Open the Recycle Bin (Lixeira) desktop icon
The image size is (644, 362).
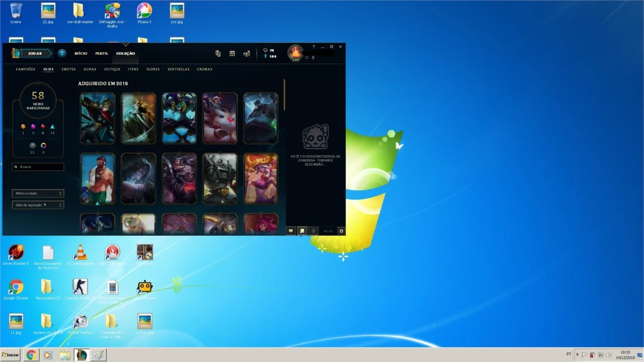(x=16, y=13)
